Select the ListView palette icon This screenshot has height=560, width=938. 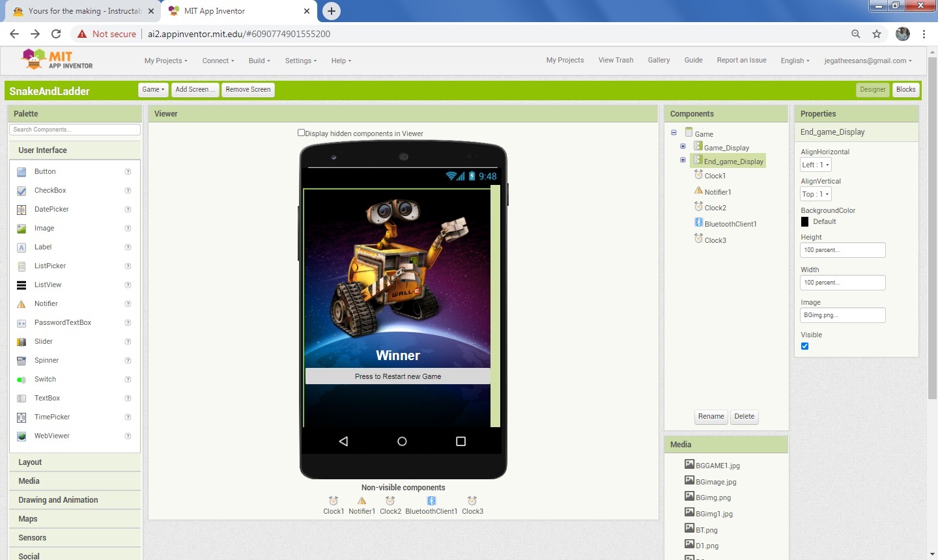click(x=21, y=285)
